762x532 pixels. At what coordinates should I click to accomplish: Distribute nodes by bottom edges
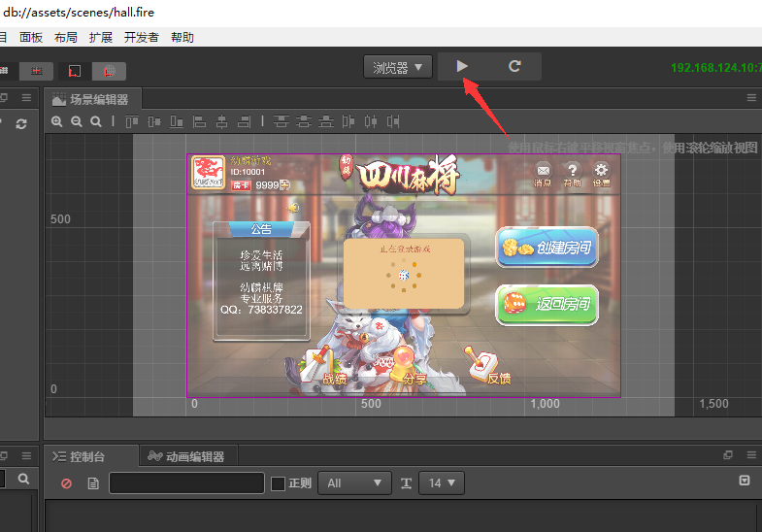pyautogui.click(x=326, y=121)
